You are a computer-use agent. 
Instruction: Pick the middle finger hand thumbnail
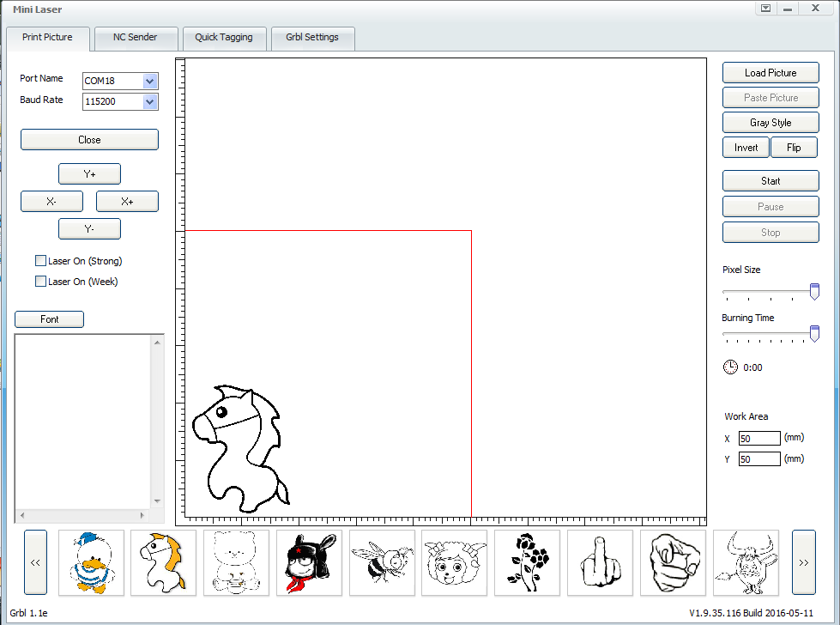tap(600, 562)
